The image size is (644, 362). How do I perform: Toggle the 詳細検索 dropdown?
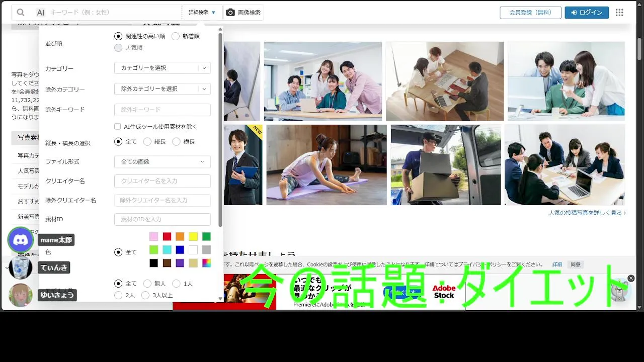coord(202,13)
